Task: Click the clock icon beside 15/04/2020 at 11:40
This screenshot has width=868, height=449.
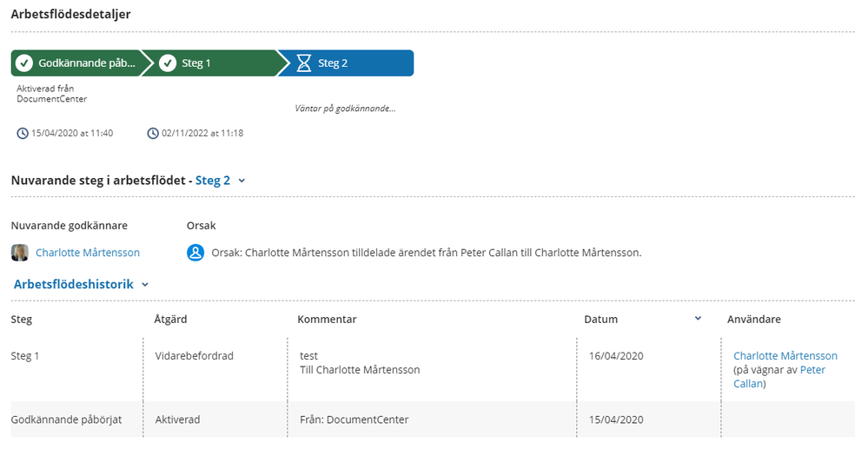Action: click(x=23, y=134)
